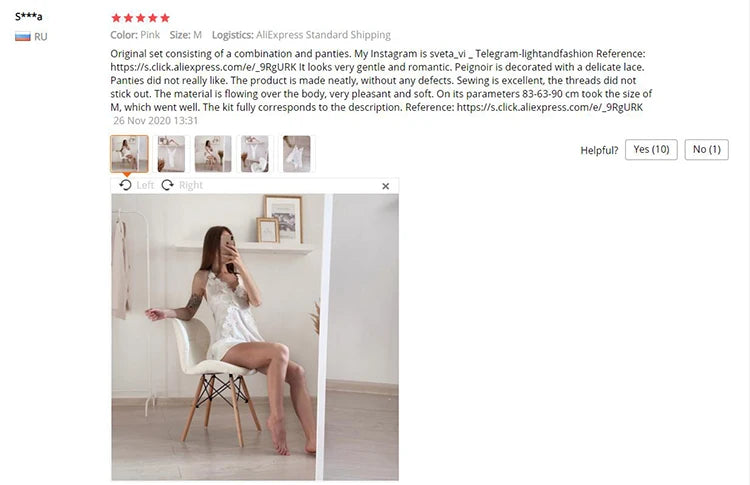Viewport: 750px width, 485px height.
Task: Select the first highlighted review thumbnail
Action: click(129, 154)
